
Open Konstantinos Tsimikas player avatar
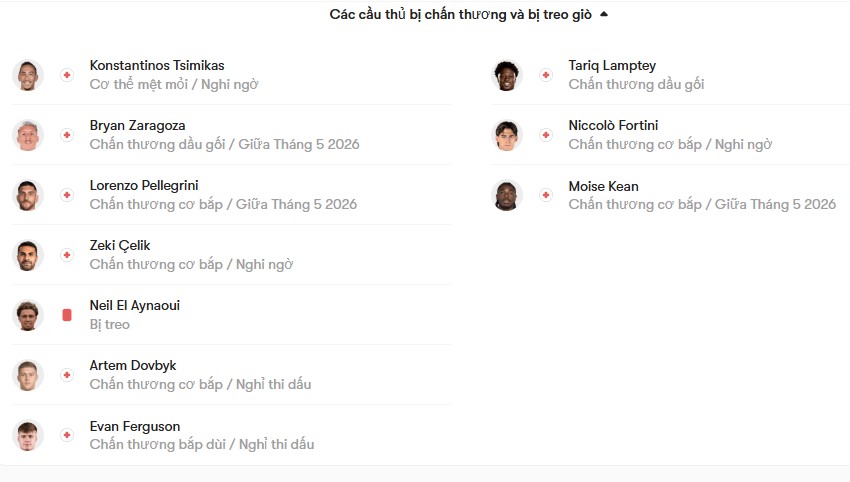(28, 75)
